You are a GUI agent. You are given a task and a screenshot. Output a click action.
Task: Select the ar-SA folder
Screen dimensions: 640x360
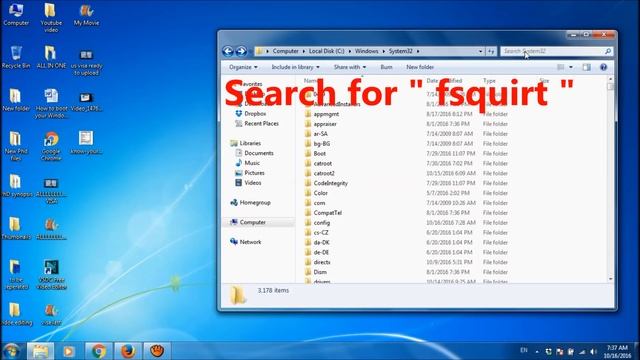320,133
